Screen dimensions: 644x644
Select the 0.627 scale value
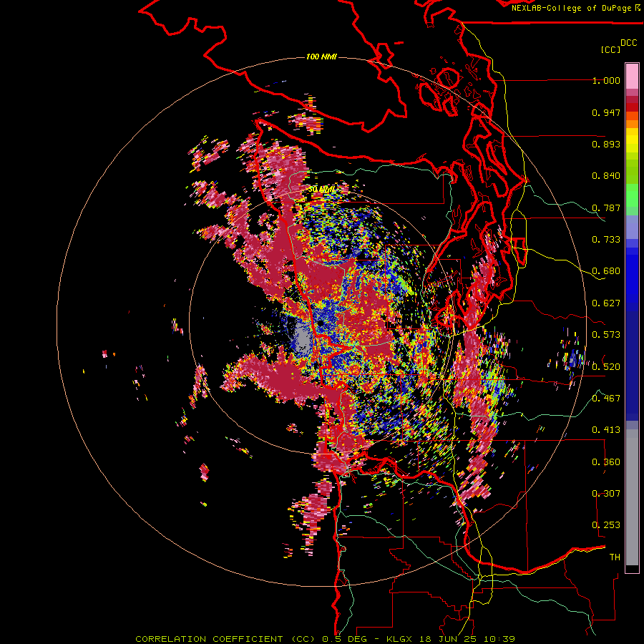click(606, 303)
